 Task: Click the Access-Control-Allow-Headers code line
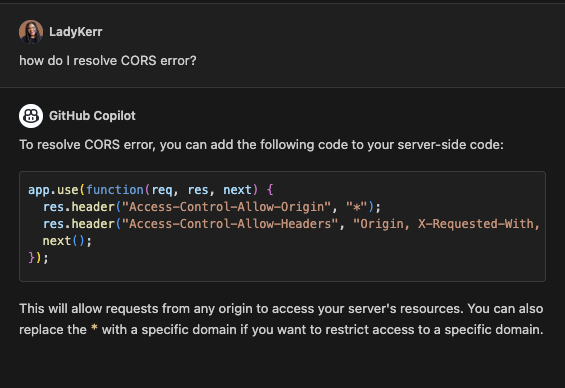[291, 224]
